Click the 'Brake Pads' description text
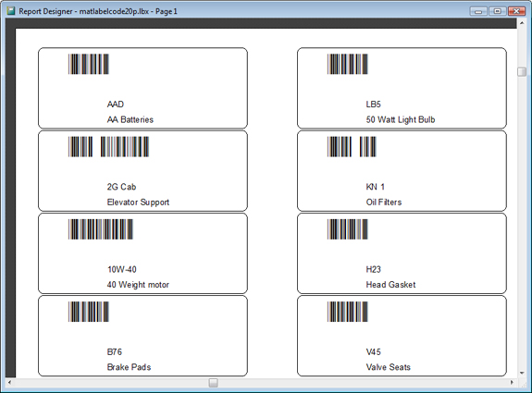Image resolution: width=532 pixels, height=393 pixels. pyautogui.click(x=129, y=367)
